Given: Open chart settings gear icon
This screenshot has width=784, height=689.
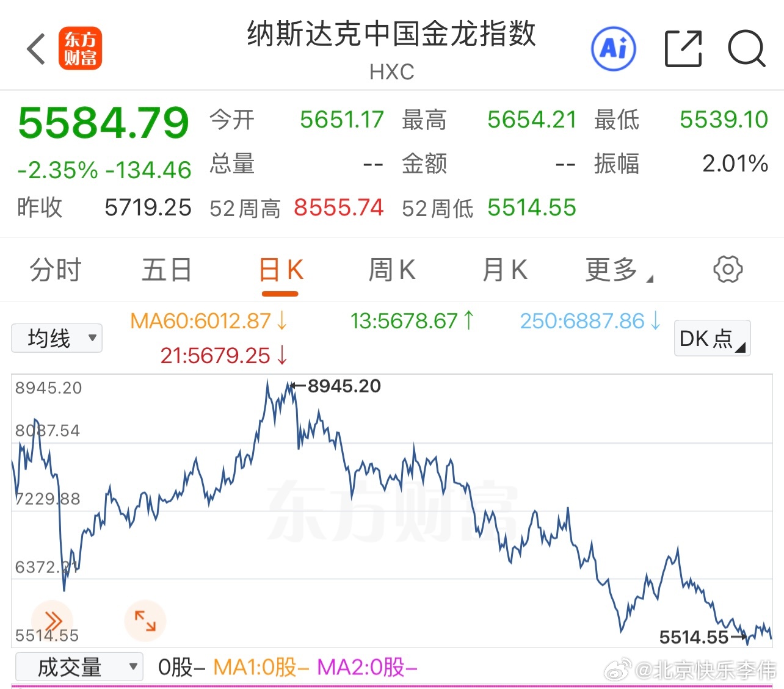Looking at the screenshot, I should coord(728,269).
